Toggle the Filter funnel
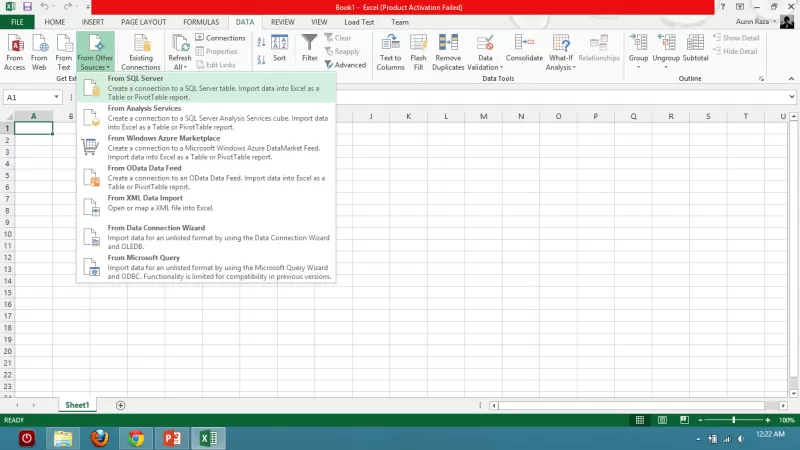 [x=309, y=48]
